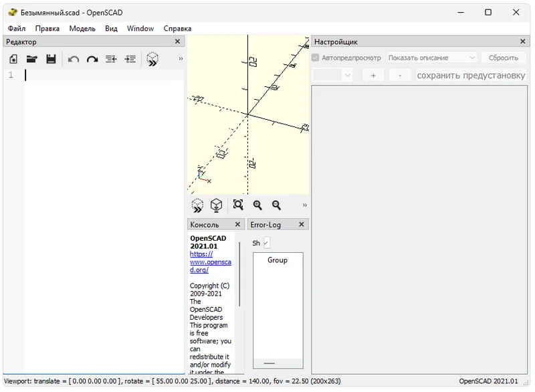Render the model with the cube icon
The image size is (535, 392).
216,205
